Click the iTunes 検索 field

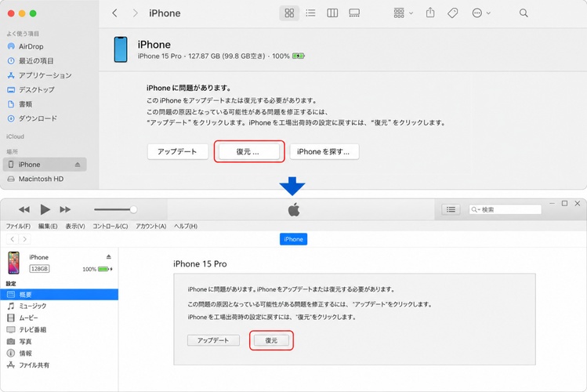click(505, 209)
